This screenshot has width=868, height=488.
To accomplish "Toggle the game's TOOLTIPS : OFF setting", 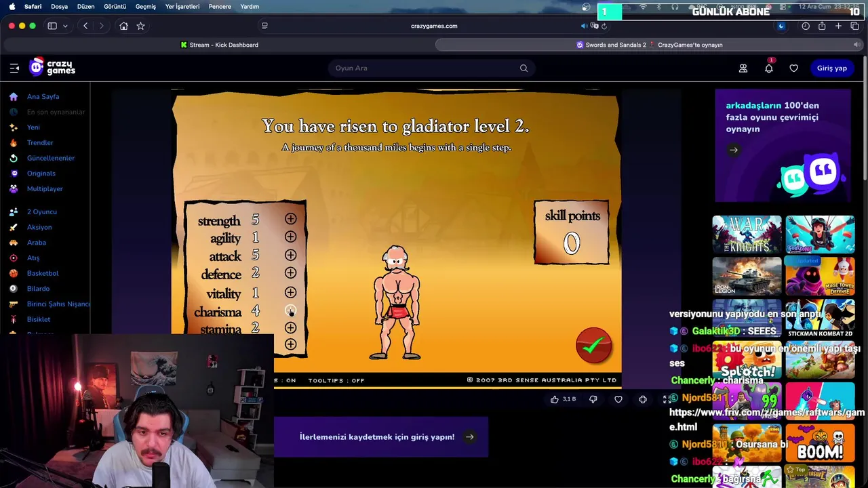I will 336,380.
